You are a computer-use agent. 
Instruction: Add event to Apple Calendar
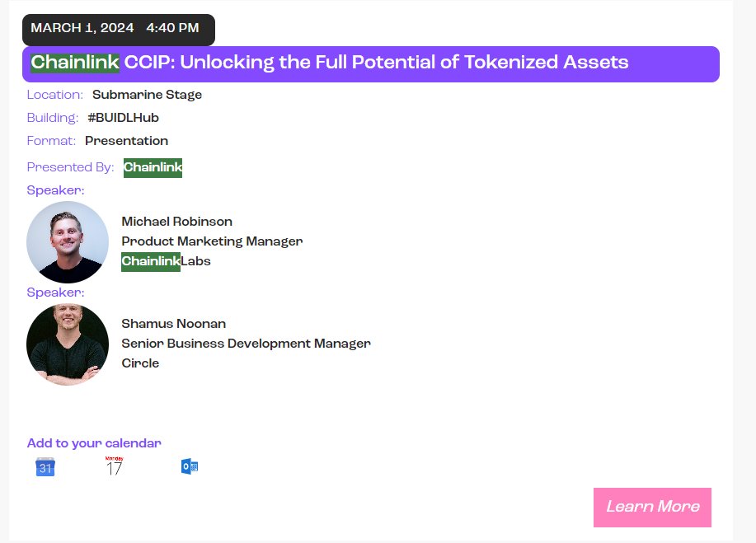tap(115, 466)
